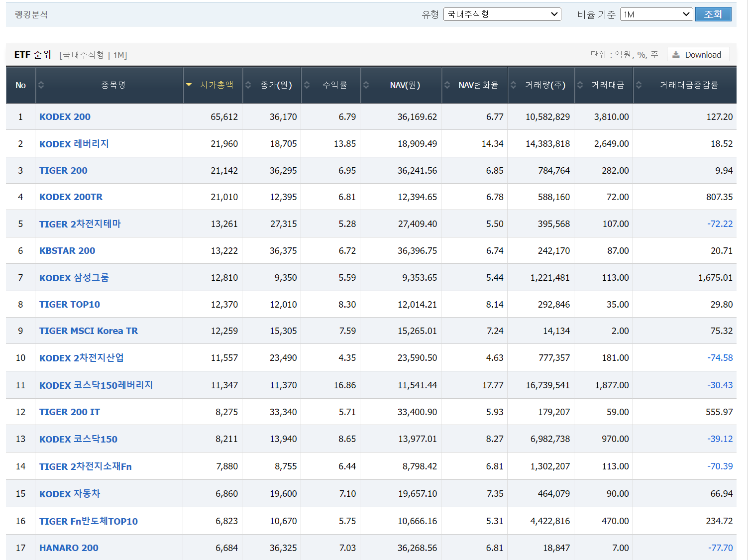Click the 조회 search button
The width and height of the screenshot is (748, 560).
713,14
